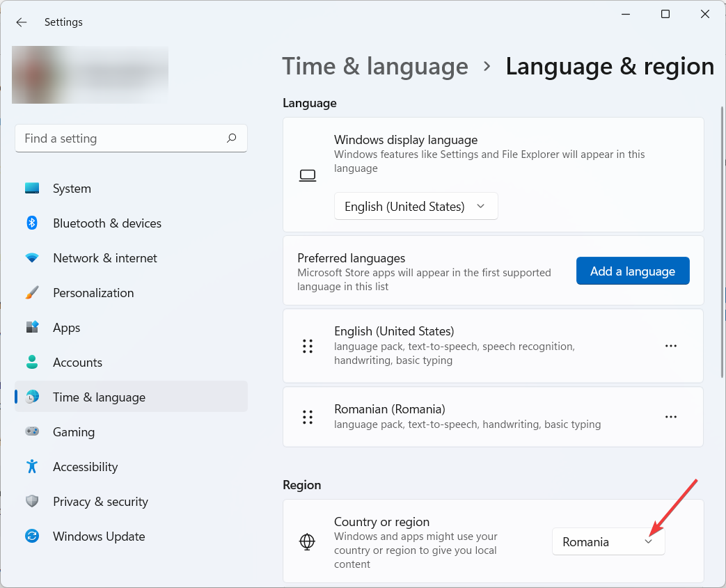This screenshot has width=726, height=588.
Task: Focus the Find a setting search box
Action: click(122, 138)
